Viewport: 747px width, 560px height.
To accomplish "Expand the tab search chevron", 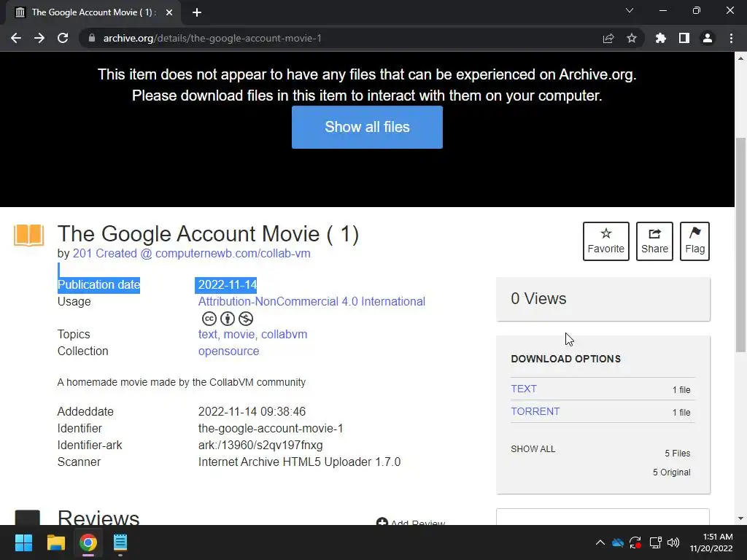I will (x=630, y=10).
